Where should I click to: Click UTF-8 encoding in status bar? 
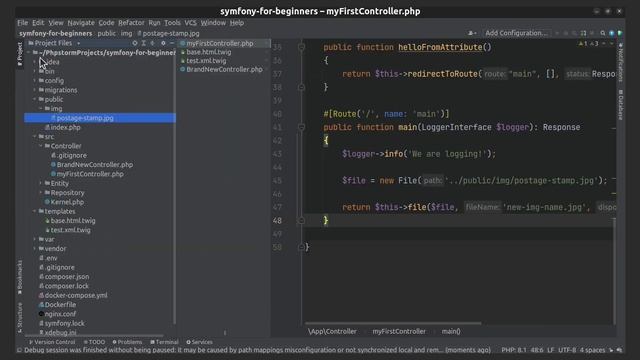click(x=567, y=350)
